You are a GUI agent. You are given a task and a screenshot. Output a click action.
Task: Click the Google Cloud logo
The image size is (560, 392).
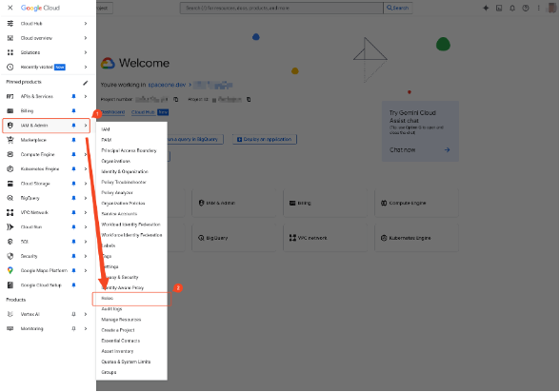click(40, 8)
